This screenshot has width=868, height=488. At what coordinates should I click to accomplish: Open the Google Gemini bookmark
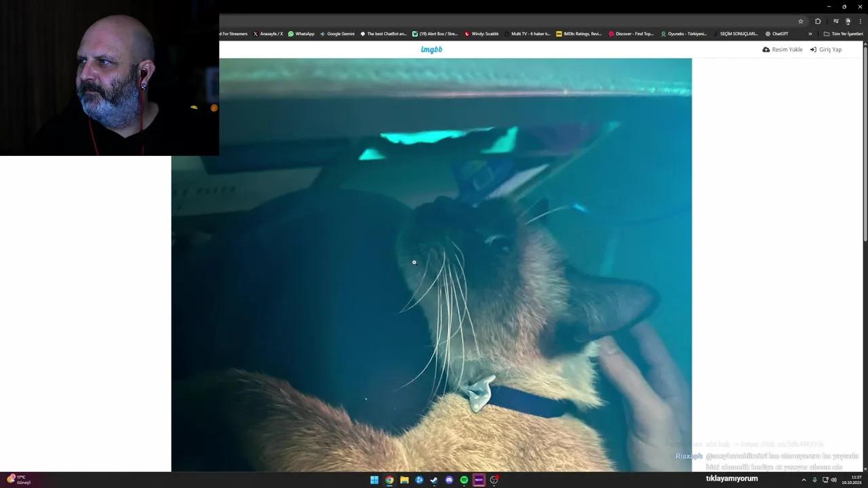[x=337, y=34]
